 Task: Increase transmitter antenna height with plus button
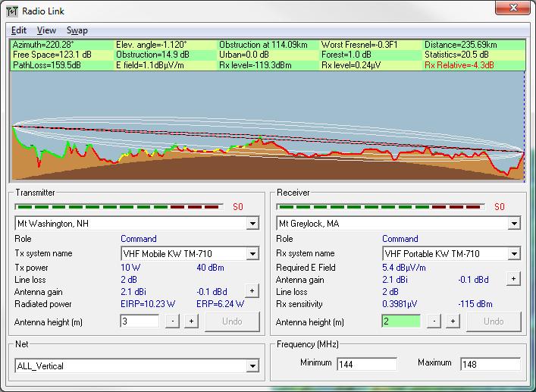tap(191, 321)
